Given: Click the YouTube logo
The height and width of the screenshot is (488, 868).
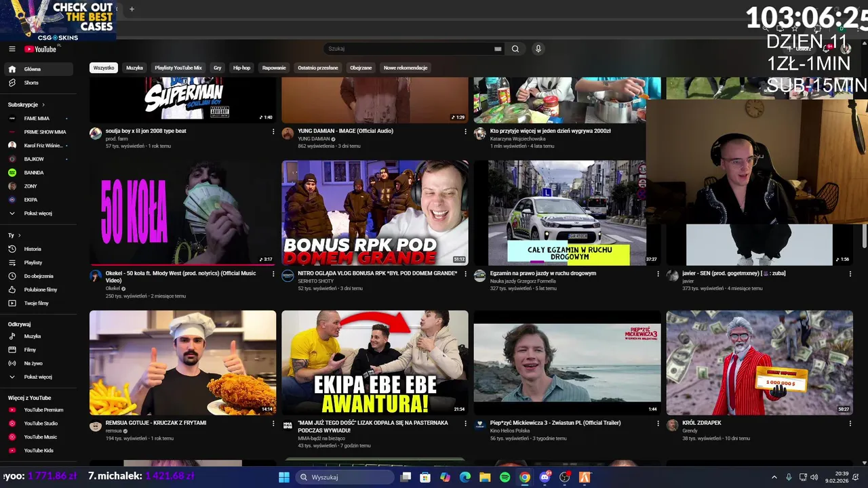Looking at the screenshot, I should coord(41,49).
